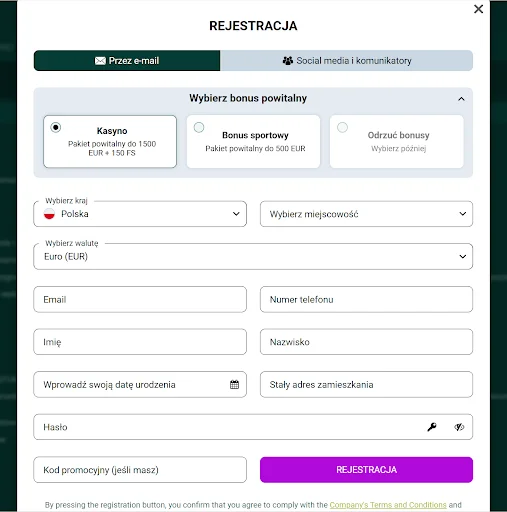Switch to Przez e-mail tab
Viewport: 507px width, 512px height.
point(127,61)
